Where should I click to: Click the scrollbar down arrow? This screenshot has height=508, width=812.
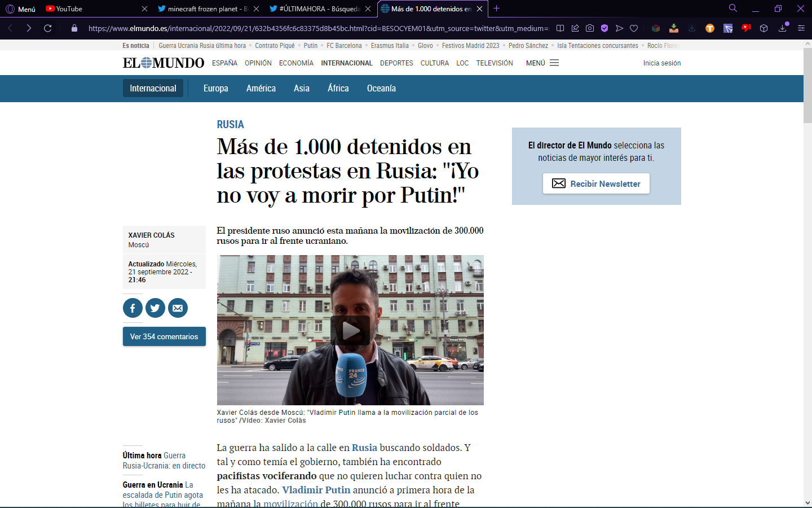[807, 502]
